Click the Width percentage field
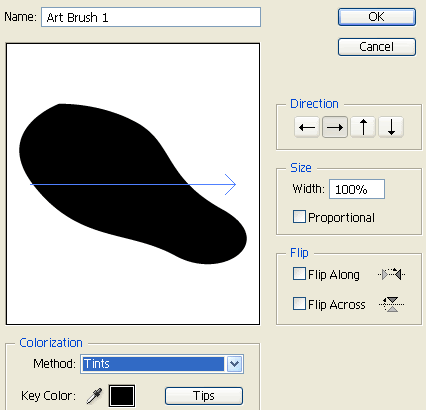This screenshot has height=410, width=426. [357, 189]
